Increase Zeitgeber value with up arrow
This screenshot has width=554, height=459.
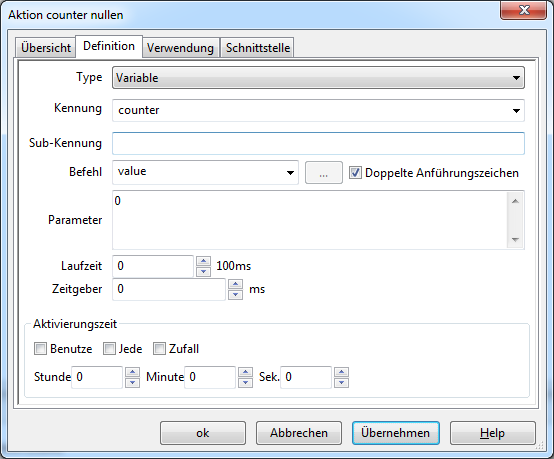click(235, 284)
